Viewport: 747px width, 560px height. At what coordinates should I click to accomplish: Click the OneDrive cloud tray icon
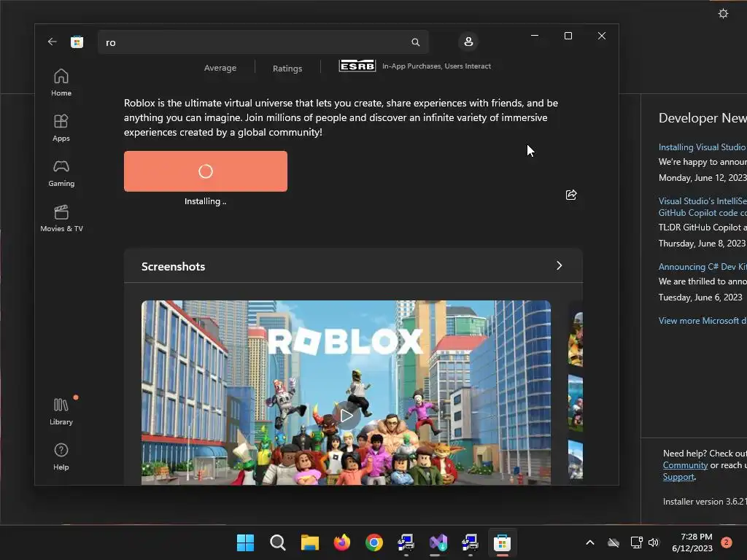pos(614,542)
